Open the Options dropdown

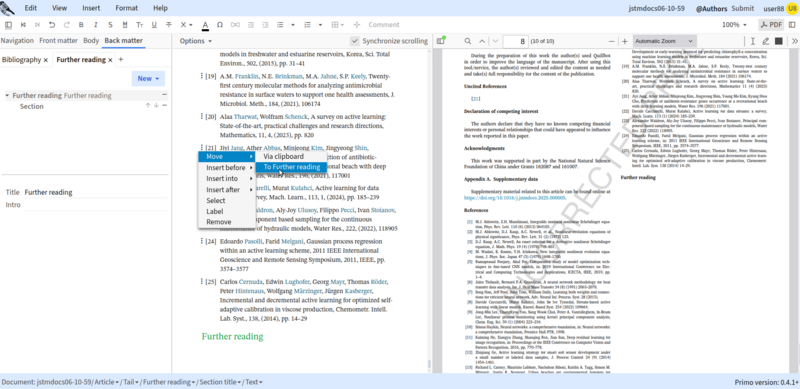(195, 41)
